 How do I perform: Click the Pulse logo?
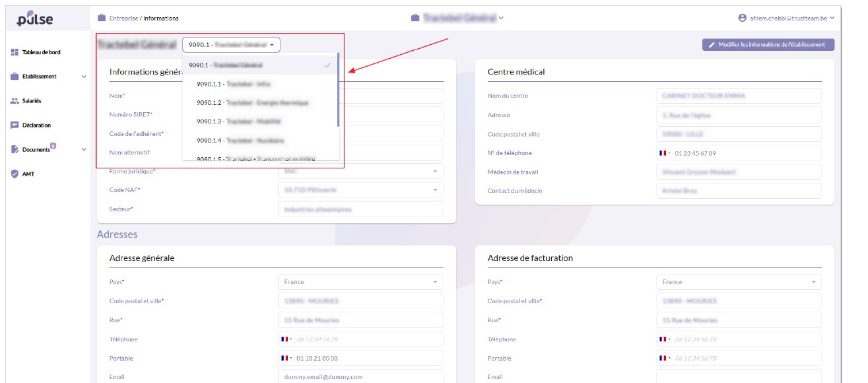(35, 19)
